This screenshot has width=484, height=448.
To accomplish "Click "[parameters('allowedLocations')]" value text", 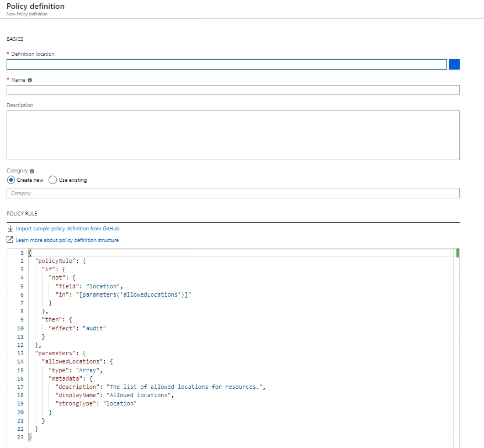I will [x=134, y=295].
